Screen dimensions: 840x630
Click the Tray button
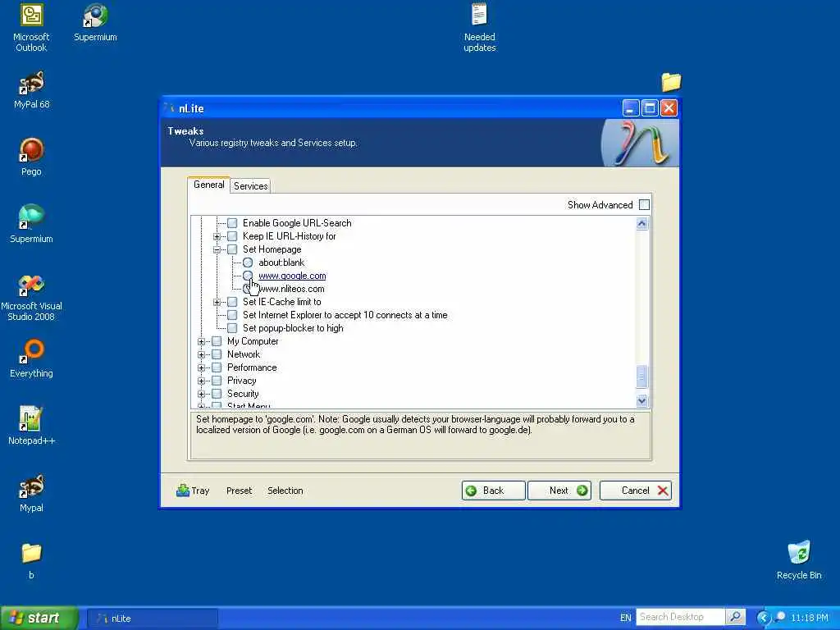[193, 491]
